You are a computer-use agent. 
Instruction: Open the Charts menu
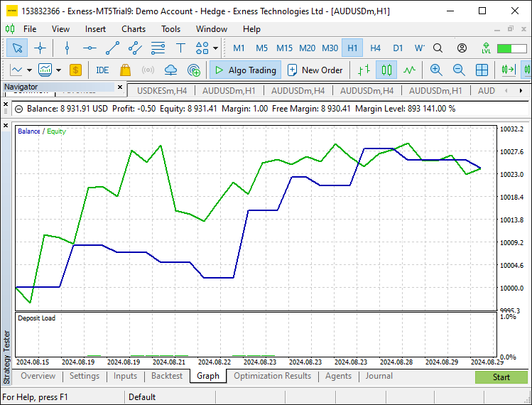[x=134, y=29]
